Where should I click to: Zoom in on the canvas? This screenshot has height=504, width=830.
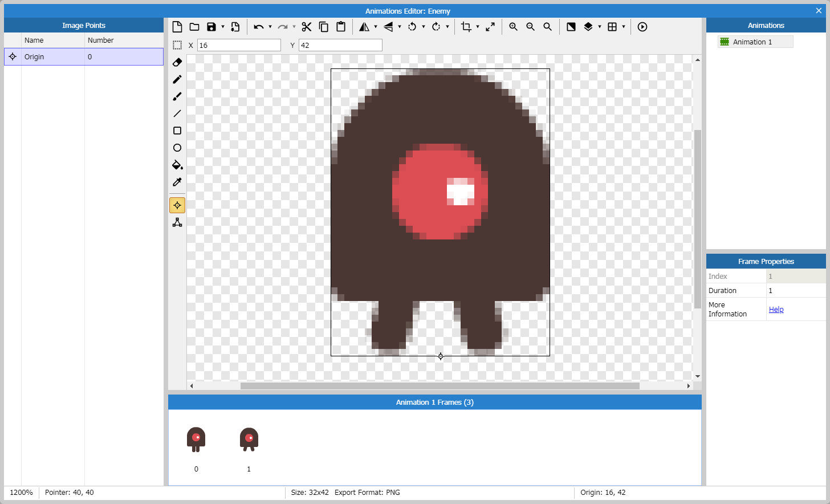(x=513, y=27)
